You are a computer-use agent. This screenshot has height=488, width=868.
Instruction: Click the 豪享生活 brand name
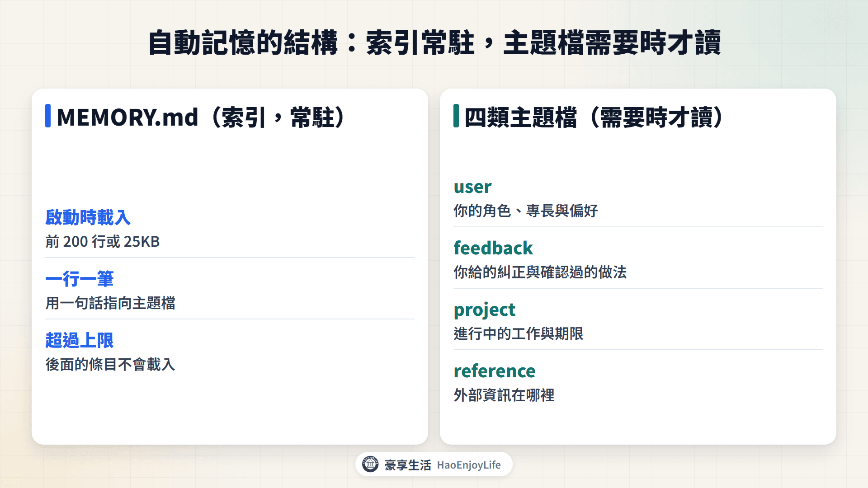click(x=408, y=465)
